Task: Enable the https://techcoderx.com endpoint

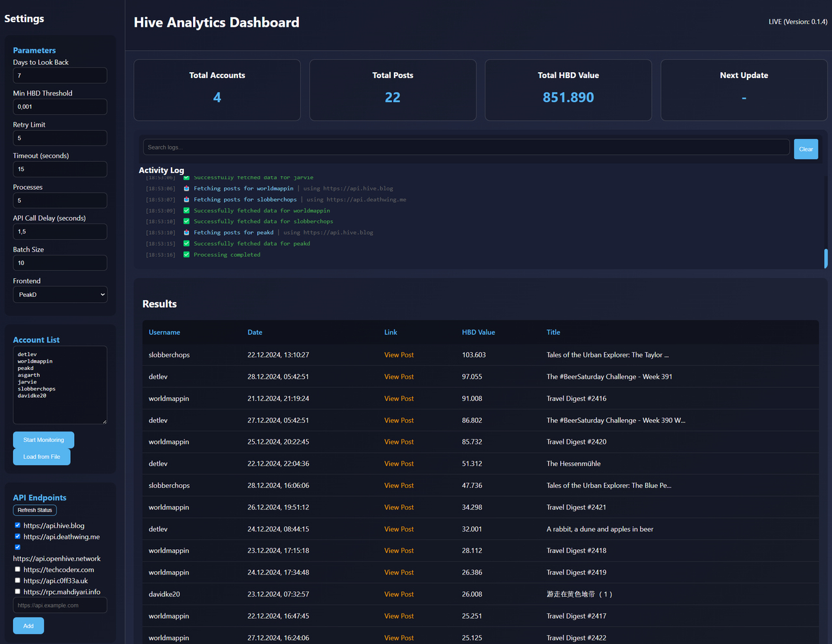Action: tap(18, 569)
